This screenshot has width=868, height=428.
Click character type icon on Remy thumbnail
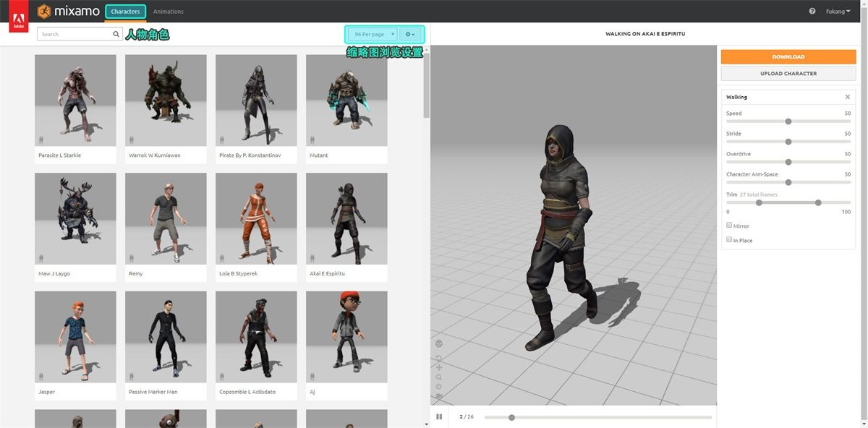pos(132,258)
